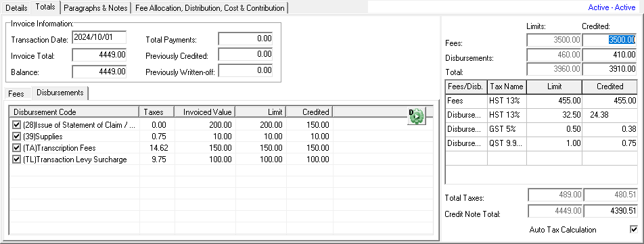Click the Transaction Date field
Viewport: 644px width, 244px height.
(99, 38)
